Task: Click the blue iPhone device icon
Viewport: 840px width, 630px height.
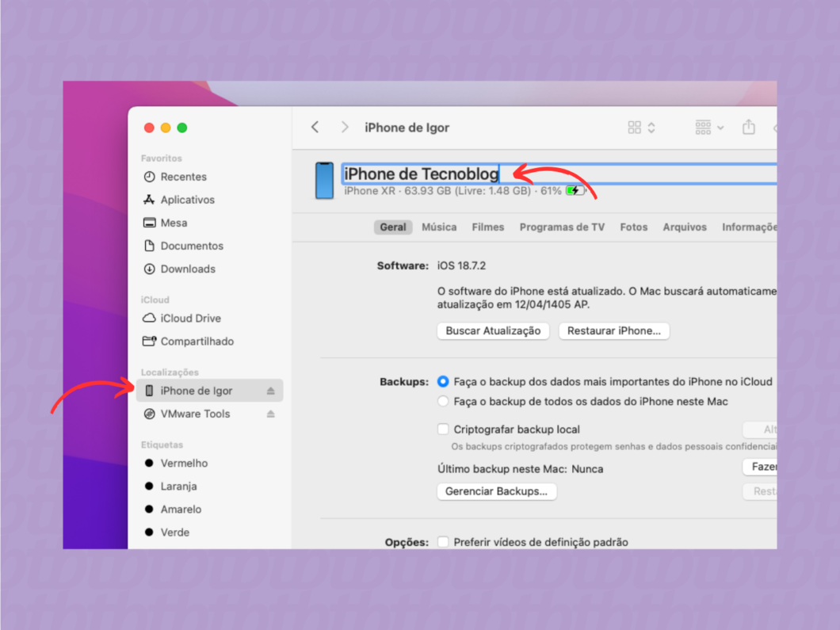Action: pyautogui.click(x=324, y=181)
